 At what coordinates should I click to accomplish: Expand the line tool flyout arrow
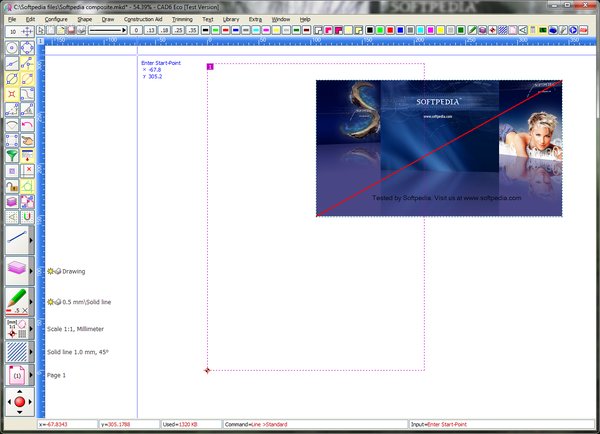tap(31, 240)
